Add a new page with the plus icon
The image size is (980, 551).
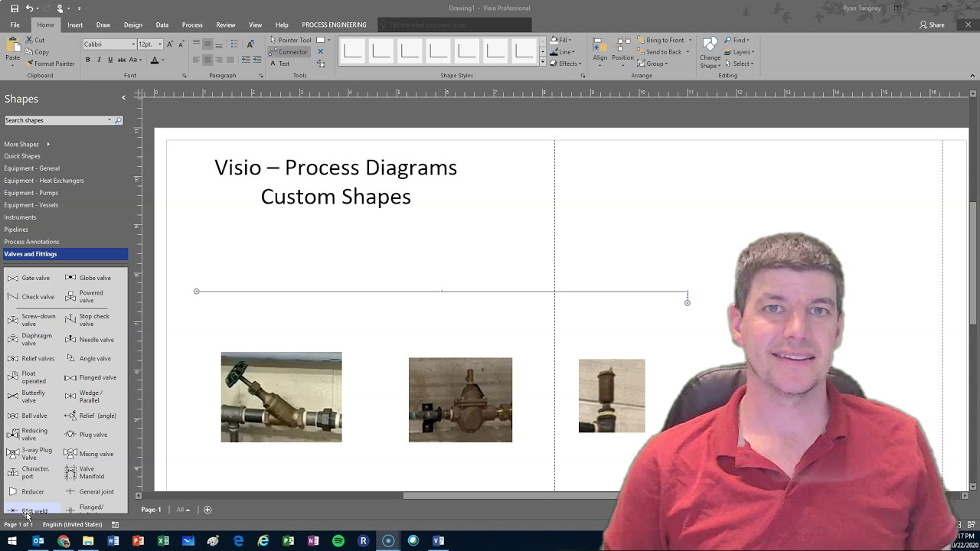(207, 510)
